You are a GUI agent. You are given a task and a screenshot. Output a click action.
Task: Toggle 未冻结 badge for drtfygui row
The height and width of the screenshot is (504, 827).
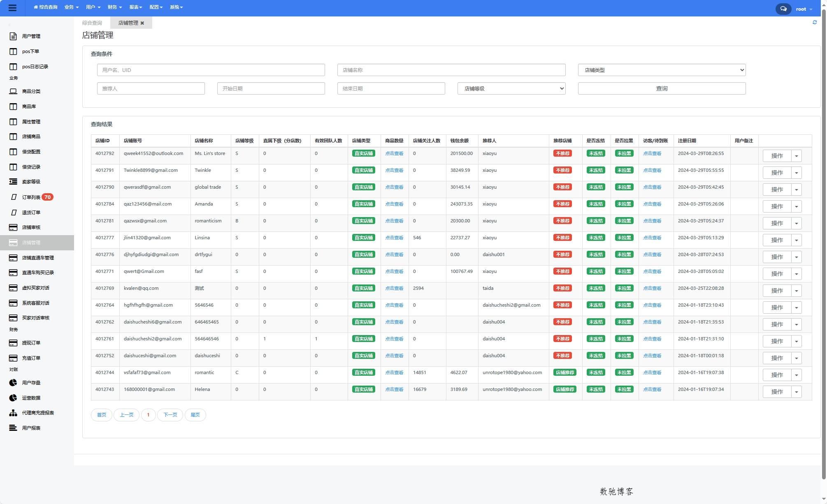point(596,254)
